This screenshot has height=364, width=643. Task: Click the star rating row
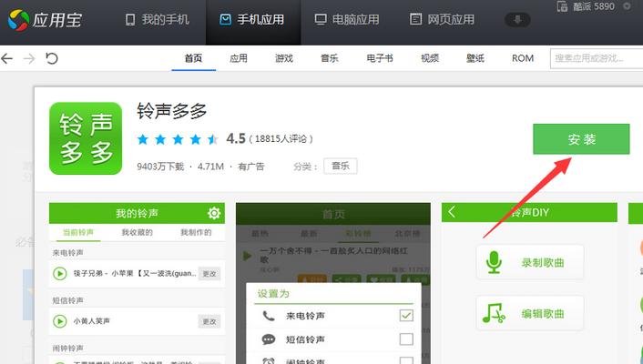(178, 139)
